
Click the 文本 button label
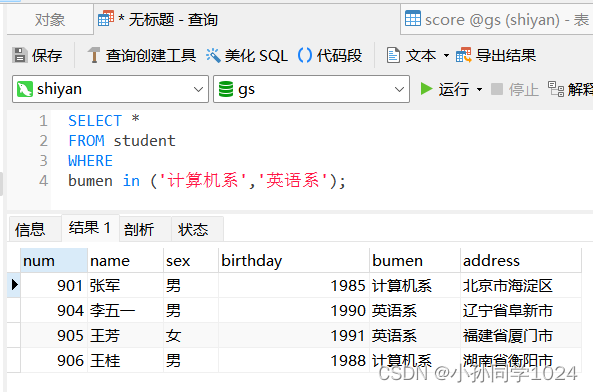(x=421, y=56)
